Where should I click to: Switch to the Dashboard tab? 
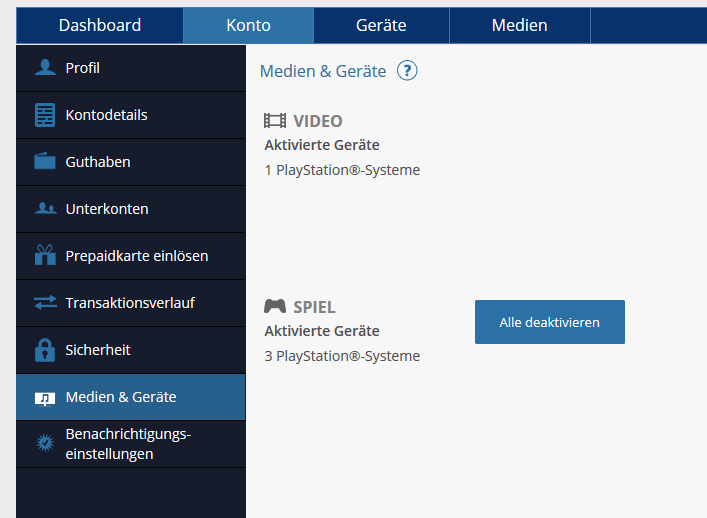(100, 25)
